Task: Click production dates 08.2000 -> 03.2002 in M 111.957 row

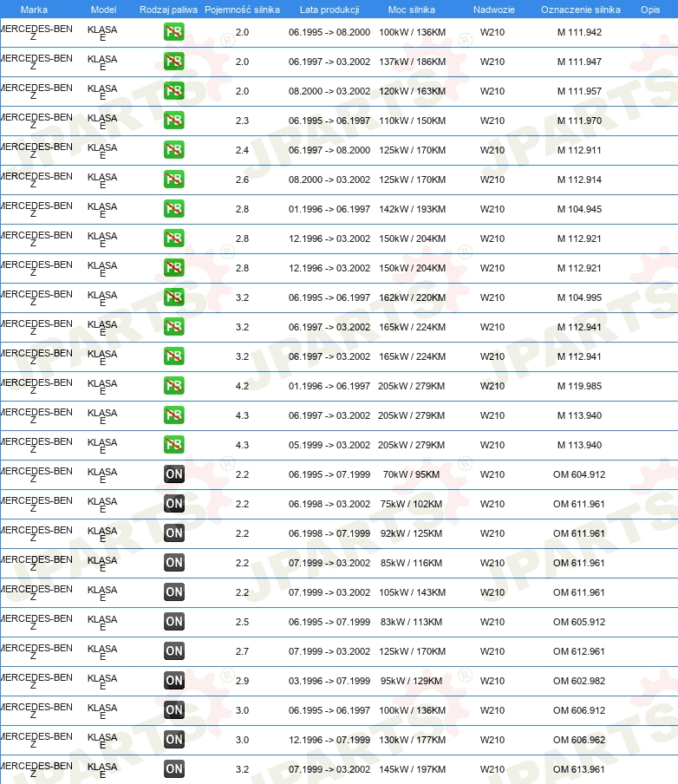Action: coord(329,91)
